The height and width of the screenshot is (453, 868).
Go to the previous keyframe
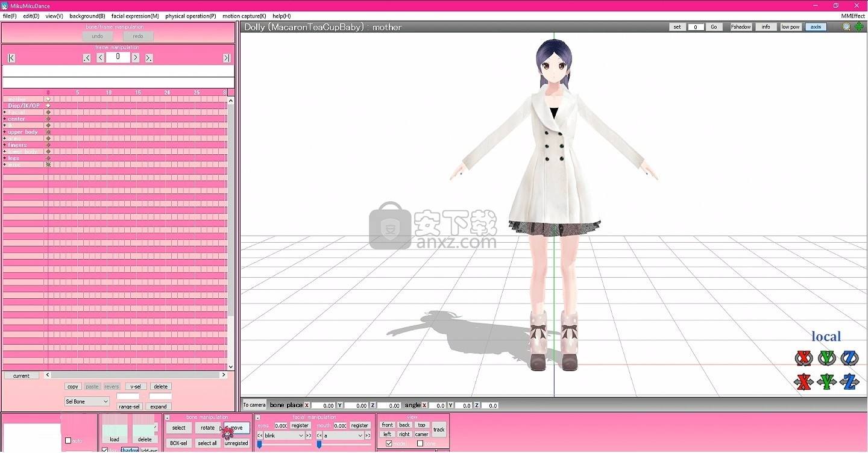87,58
